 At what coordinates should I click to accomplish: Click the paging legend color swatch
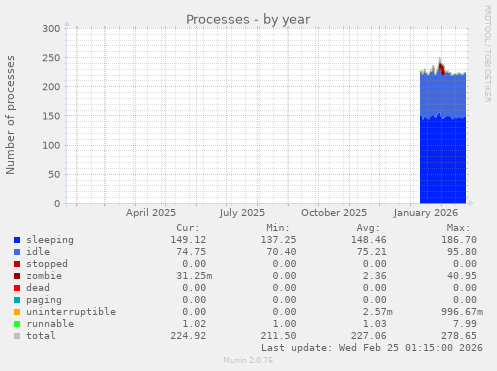17,300
